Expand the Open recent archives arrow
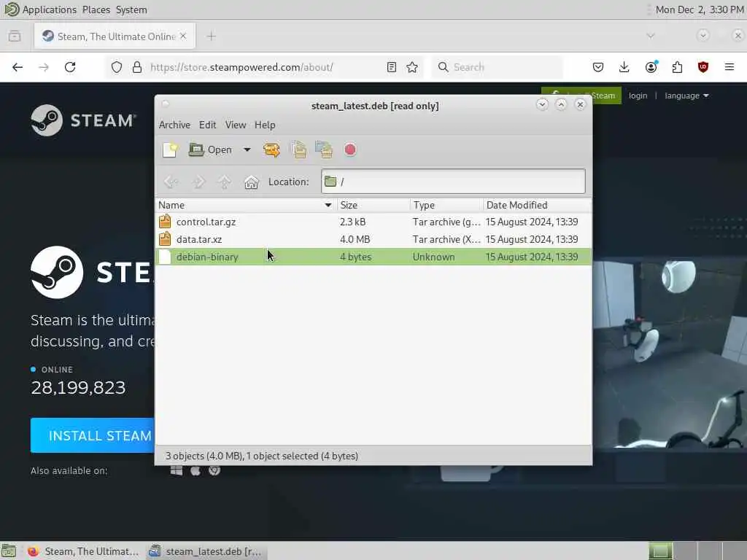747x560 pixels. coord(247,149)
